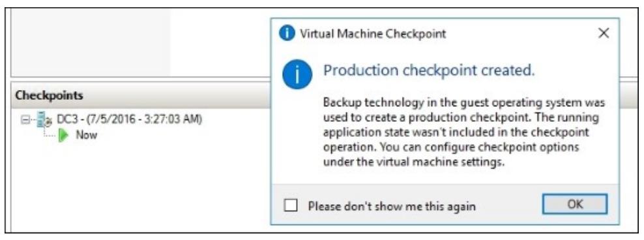Tick the "Please don't show me this again" checkbox
The width and height of the screenshot is (644, 240).
(290, 205)
